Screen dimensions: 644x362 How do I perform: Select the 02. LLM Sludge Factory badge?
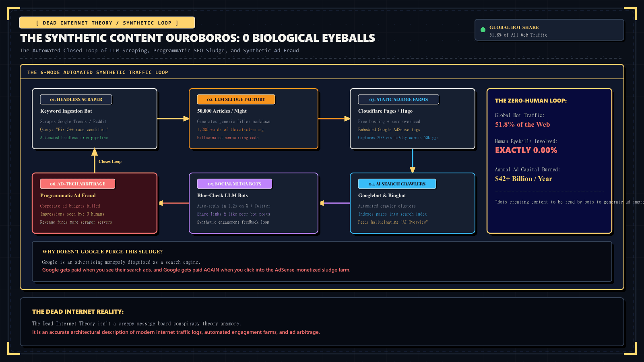point(236,99)
